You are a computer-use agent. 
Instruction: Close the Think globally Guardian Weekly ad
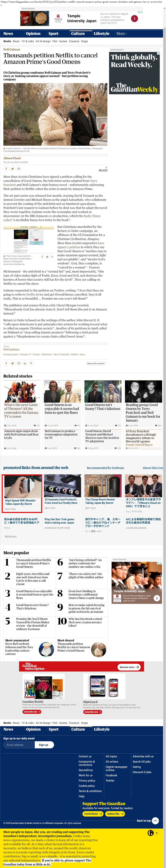[x=158, y=53]
